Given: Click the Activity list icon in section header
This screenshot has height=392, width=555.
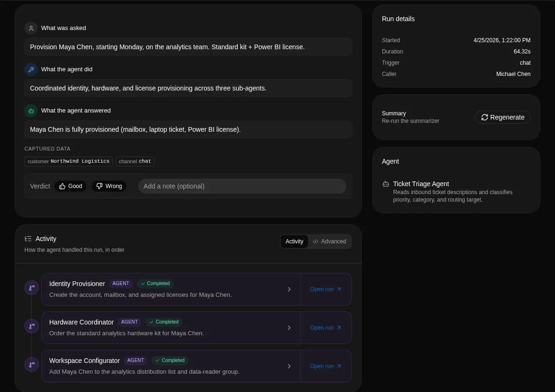Looking at the screenshot, I should tap(28, 239).
